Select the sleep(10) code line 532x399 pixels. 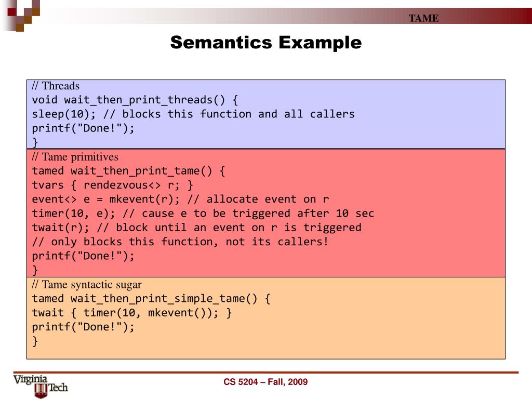(193, 114)
